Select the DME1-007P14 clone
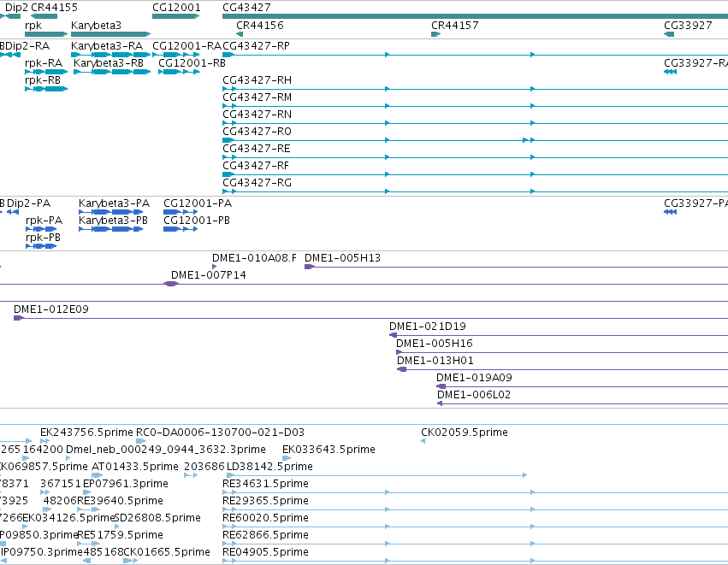The image size is (728, 565). pyautogui.click(x=209, y=275)
